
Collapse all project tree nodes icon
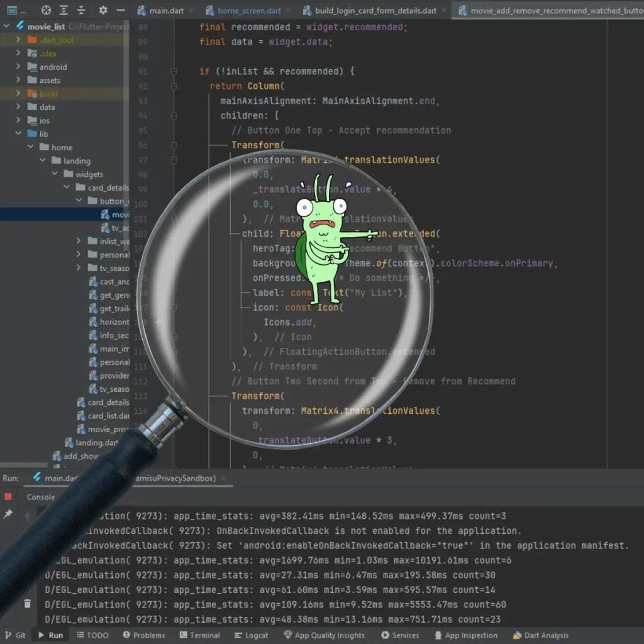point(81,10)
